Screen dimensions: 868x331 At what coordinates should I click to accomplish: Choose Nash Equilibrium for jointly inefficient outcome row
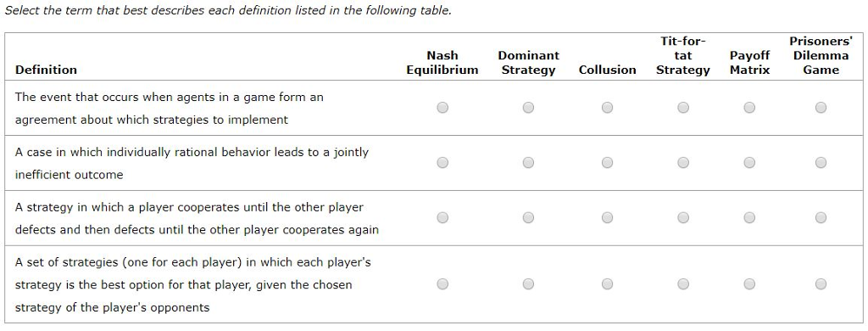point(442,162)
